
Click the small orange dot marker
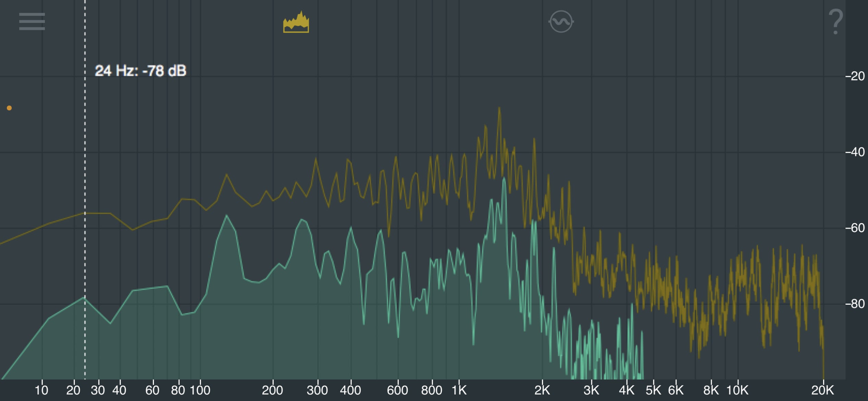pyautogui.click(x=9, y=108)
